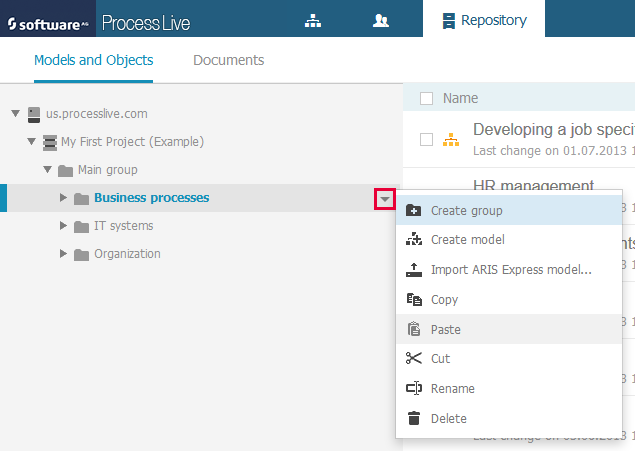Sort by the Name column header

click(x=460, y=98)
